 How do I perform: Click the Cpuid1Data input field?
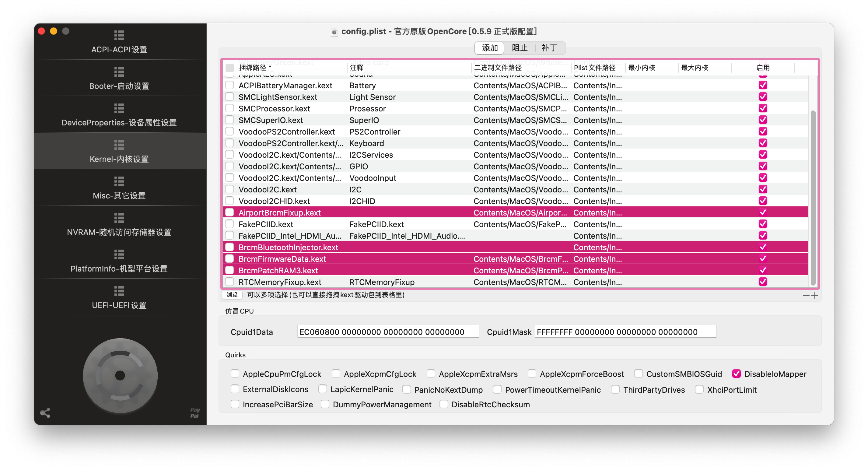[388, 331]
